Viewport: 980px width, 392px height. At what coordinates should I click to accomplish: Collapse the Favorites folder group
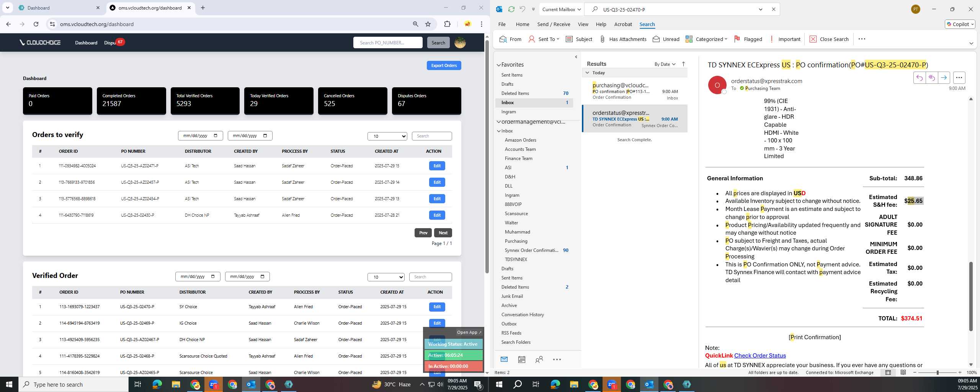tap(498, 65)
